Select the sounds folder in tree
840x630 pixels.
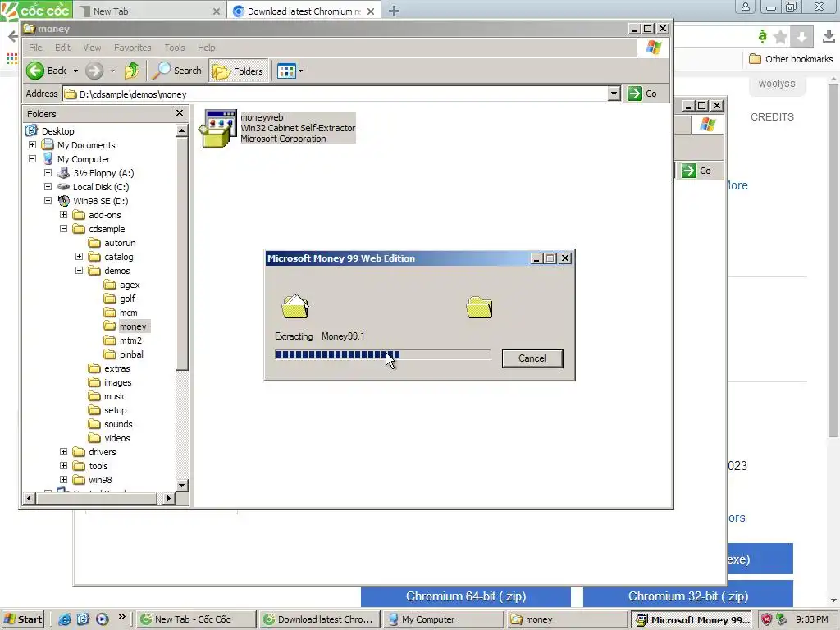[118, 424]
